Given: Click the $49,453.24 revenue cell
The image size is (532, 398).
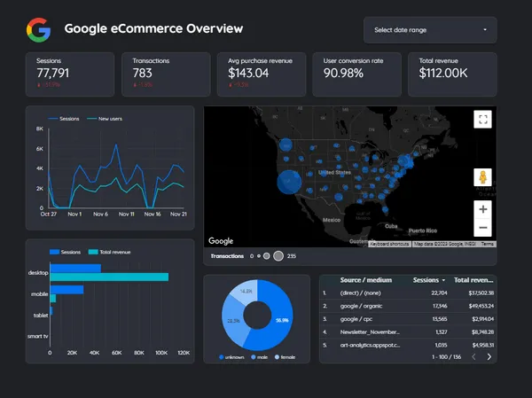Looking at the screenshot, I should tap(481, 306).
